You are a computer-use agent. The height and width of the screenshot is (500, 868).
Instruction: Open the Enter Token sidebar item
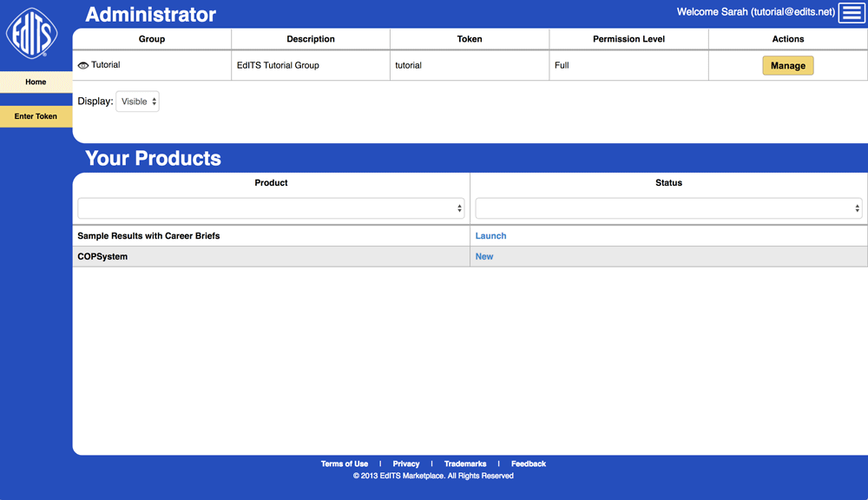[36, 116]
